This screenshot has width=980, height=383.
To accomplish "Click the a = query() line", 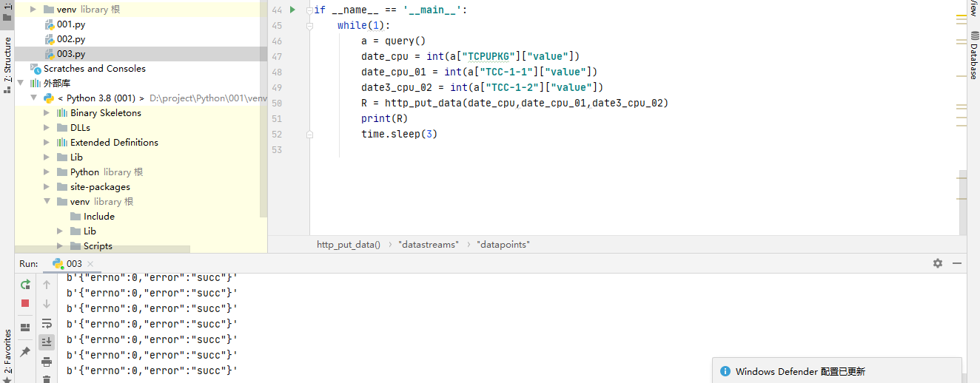I will (393, 41).
